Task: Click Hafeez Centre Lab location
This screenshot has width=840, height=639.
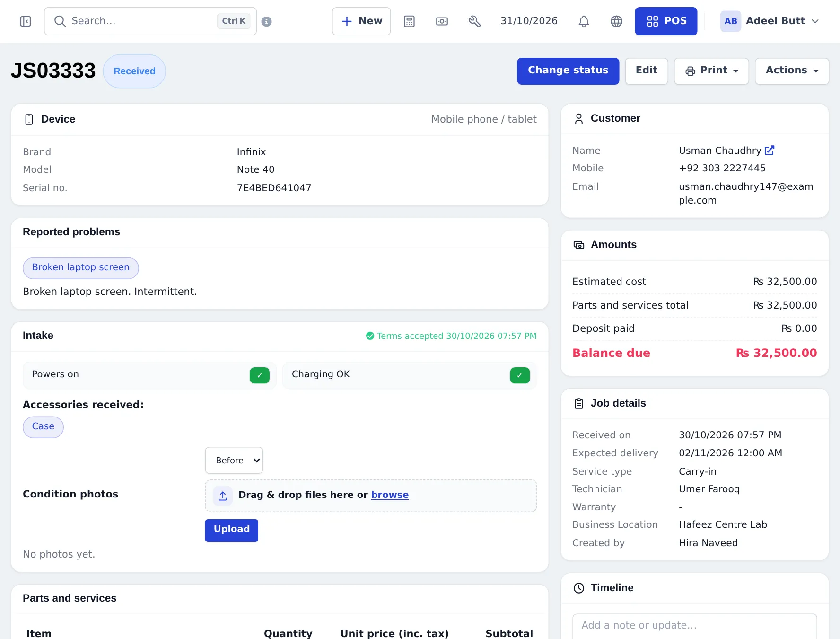Action: [723, 525]
